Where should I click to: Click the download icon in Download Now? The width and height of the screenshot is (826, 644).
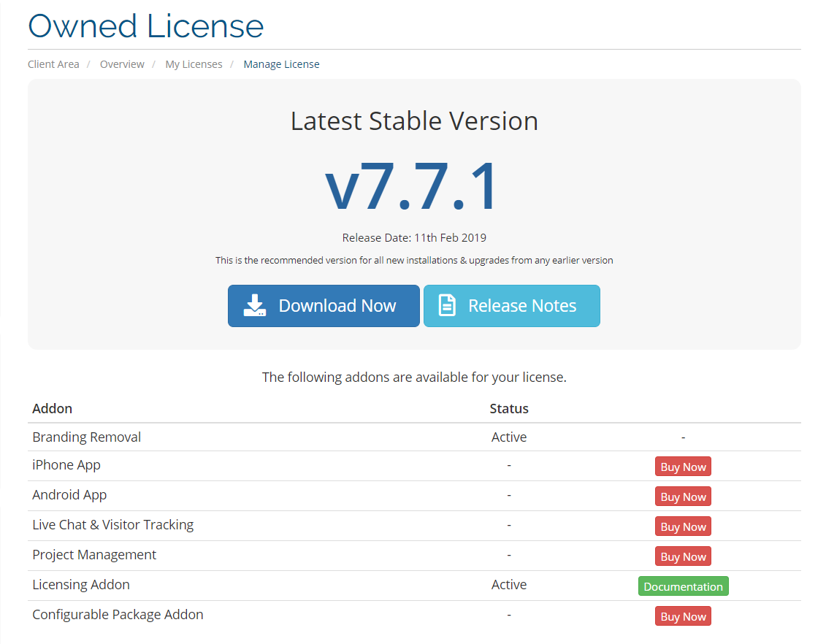(x=254, y=305)
